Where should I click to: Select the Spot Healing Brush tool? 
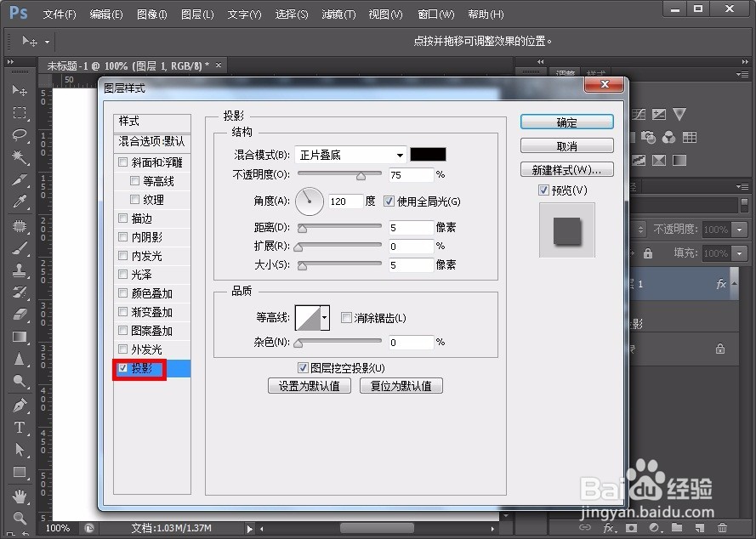tap(20, 225)
